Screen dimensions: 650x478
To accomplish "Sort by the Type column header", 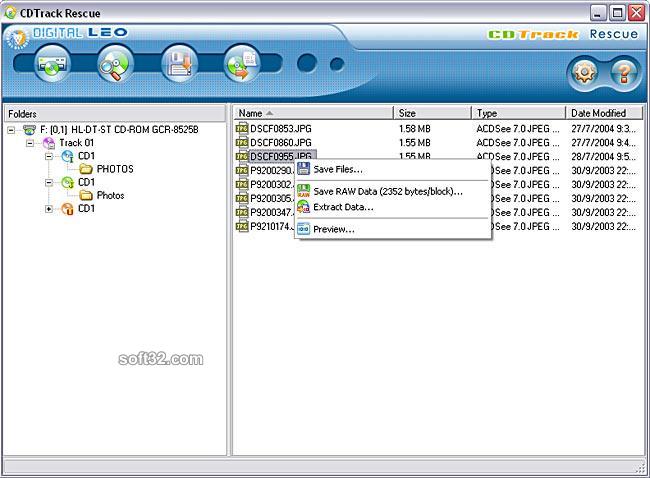I will click(x=519, y=113).
